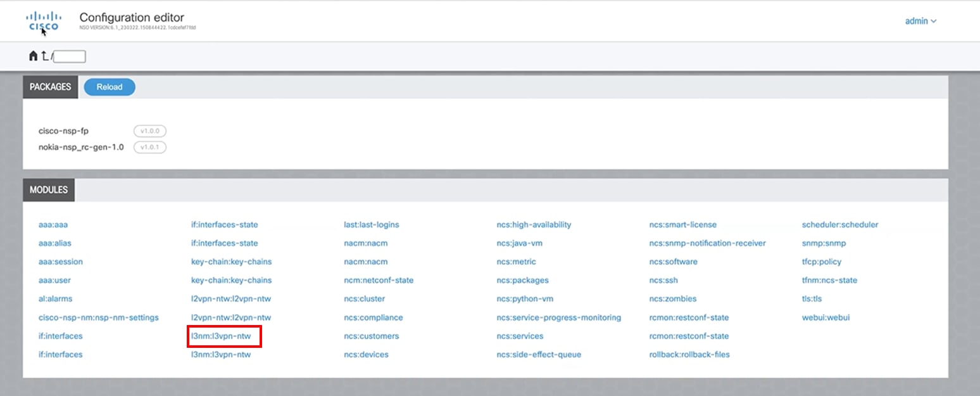Open the snmp:snmp module
This screenshot has height=396, width=980.
pyautogui.click(x=824, y=243)
